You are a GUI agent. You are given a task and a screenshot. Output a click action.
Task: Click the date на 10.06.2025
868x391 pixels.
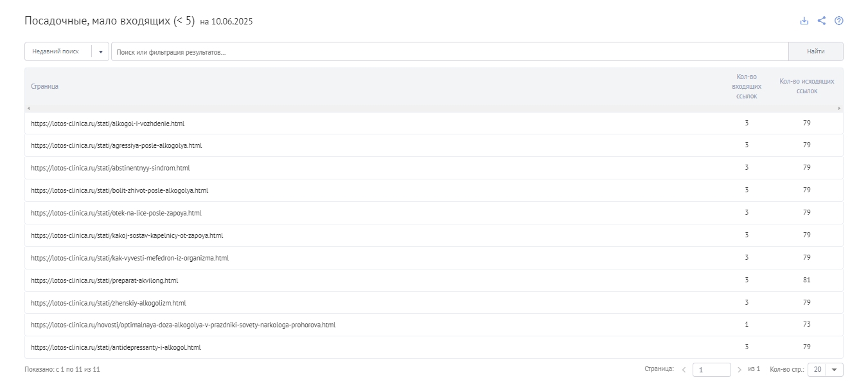click(226, 22)
